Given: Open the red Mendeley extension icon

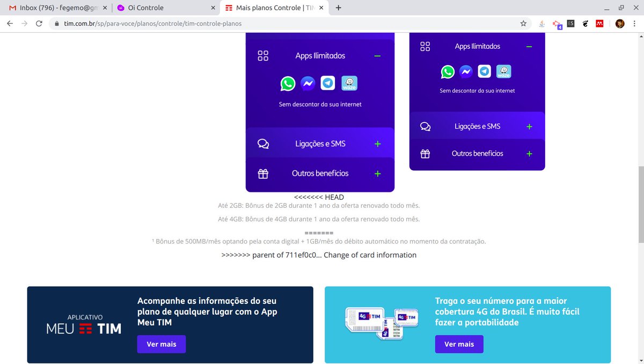Looking at the screenshot, I should [600, 24].
